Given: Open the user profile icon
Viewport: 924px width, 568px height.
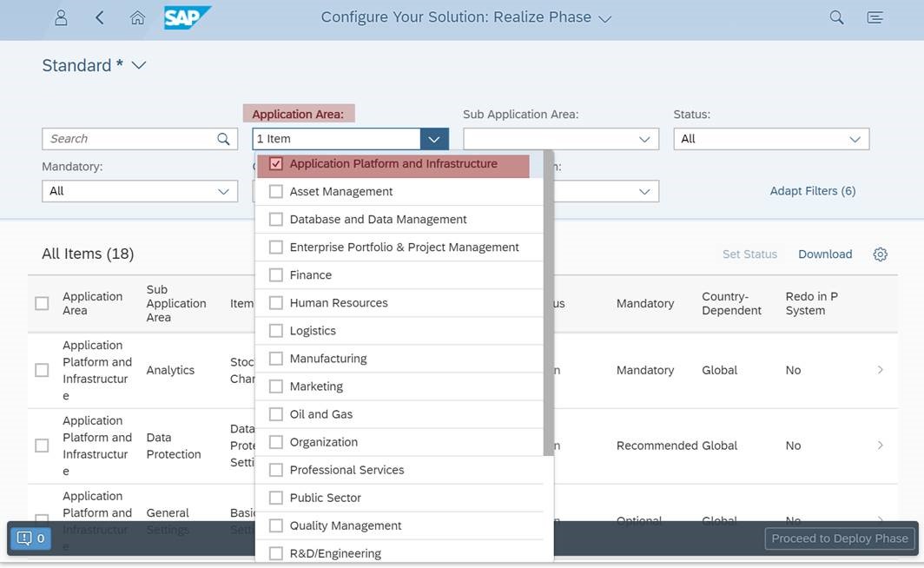Looking at the screenshot, I should point(61,17).
